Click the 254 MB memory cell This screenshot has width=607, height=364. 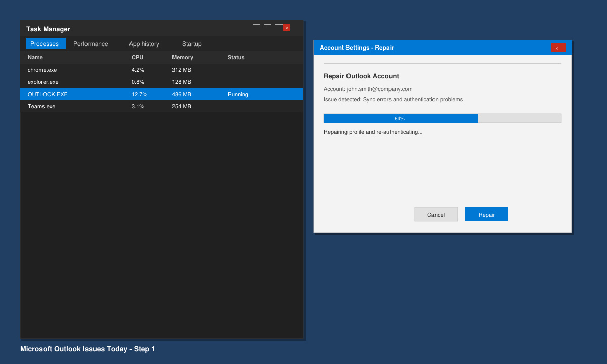click(182, 106)
